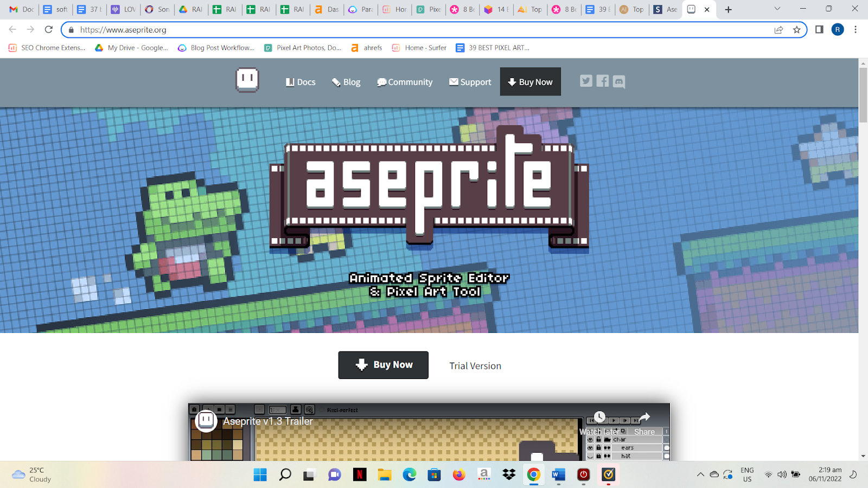The width and height of the screenshot is (868, 488).
Task: Switch to the 'LOV' browser tab
Action: (123, 9)
